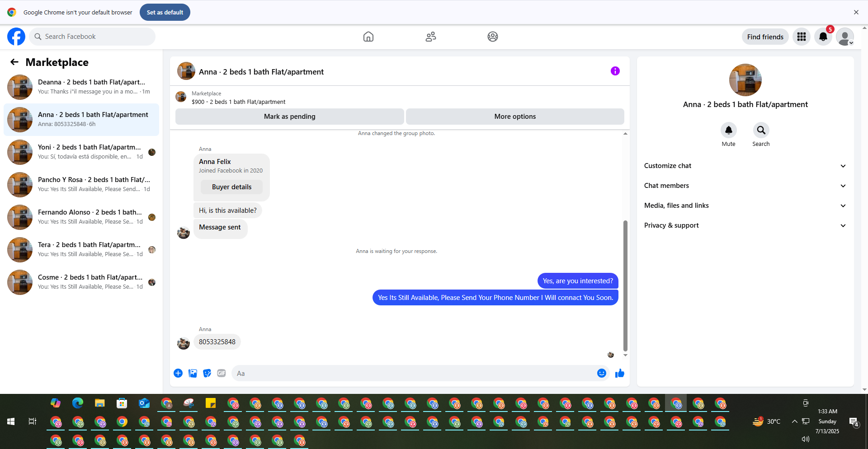Open Microsoft Store from the taskbar
Screen dimensions: 868x449
click(122, 403)
